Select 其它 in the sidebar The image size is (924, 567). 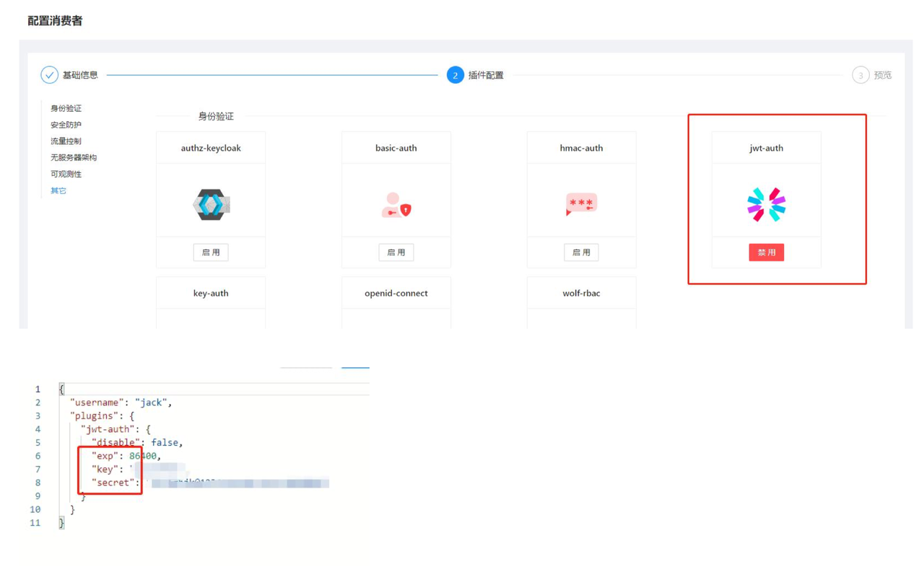58,190
